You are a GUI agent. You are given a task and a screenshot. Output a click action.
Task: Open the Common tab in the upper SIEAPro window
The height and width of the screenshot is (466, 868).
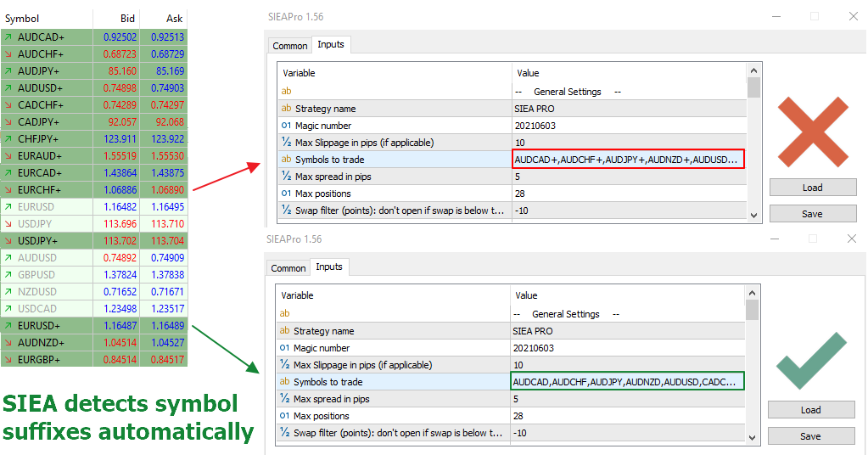289,46
